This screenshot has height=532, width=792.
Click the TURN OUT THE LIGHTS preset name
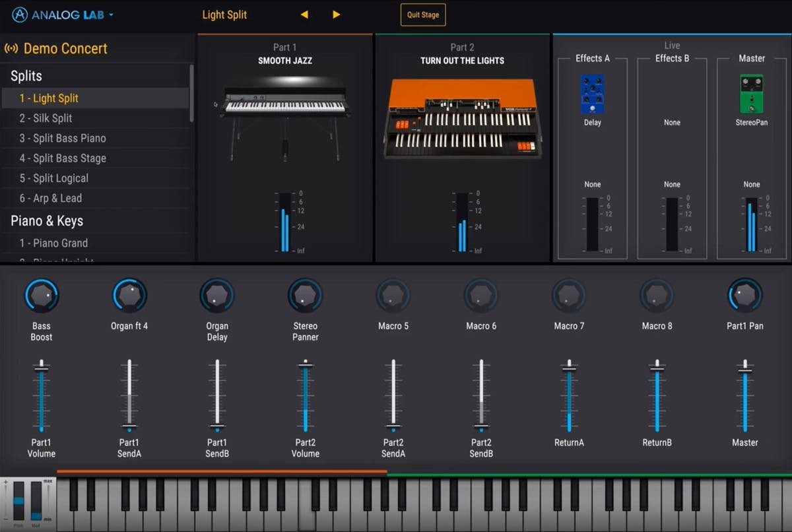(x=462, y=61)
